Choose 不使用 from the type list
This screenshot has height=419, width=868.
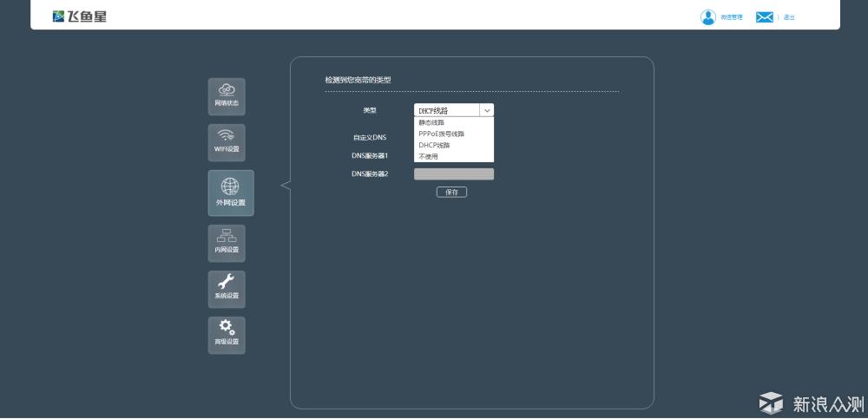(x=454, y=157)
